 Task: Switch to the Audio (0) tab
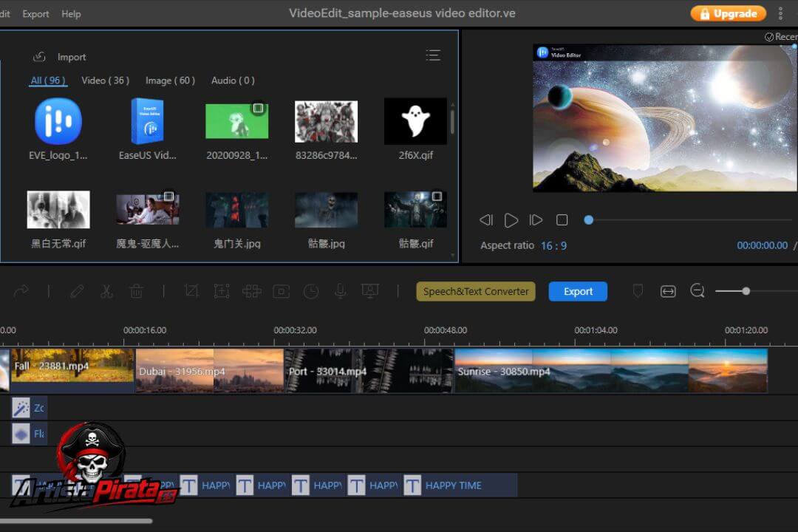tap(233, 81)
